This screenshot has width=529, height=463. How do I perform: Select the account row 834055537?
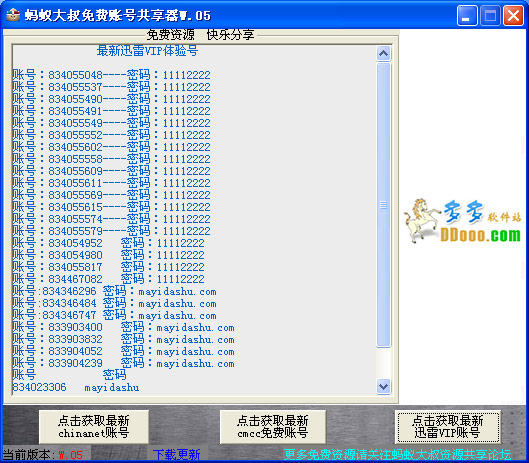click(112, 87)
